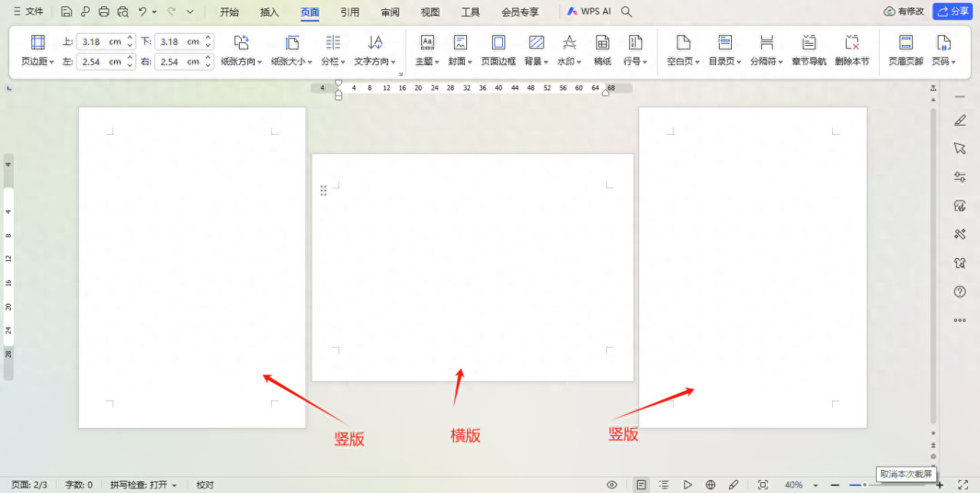Click the bottom margin 下 input field
This screenshot has height=493, width=980.
185,41
